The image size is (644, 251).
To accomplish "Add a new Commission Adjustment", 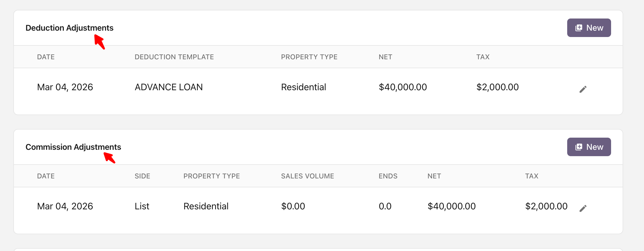I will tap(589, 147).
